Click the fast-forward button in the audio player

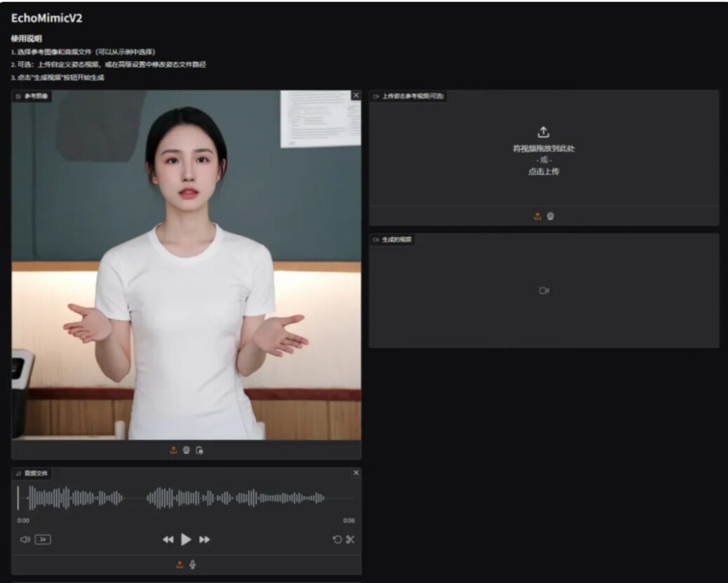[x=205, y=540]
